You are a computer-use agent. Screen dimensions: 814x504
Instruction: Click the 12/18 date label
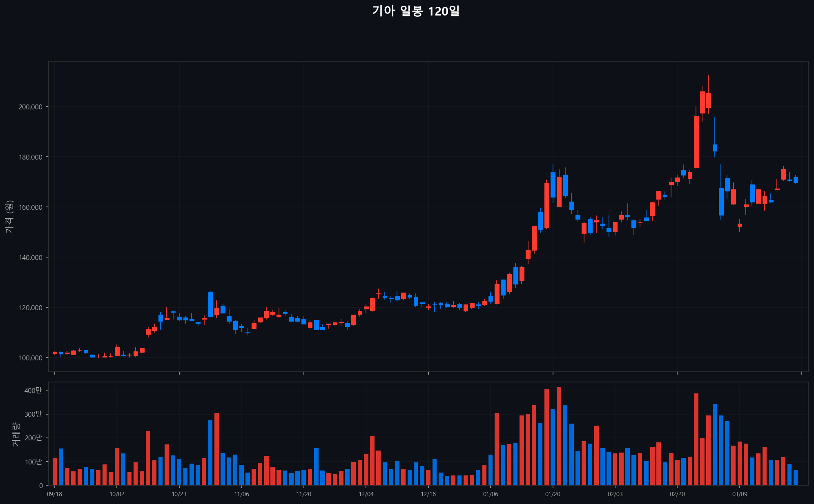tap(428, 494)
